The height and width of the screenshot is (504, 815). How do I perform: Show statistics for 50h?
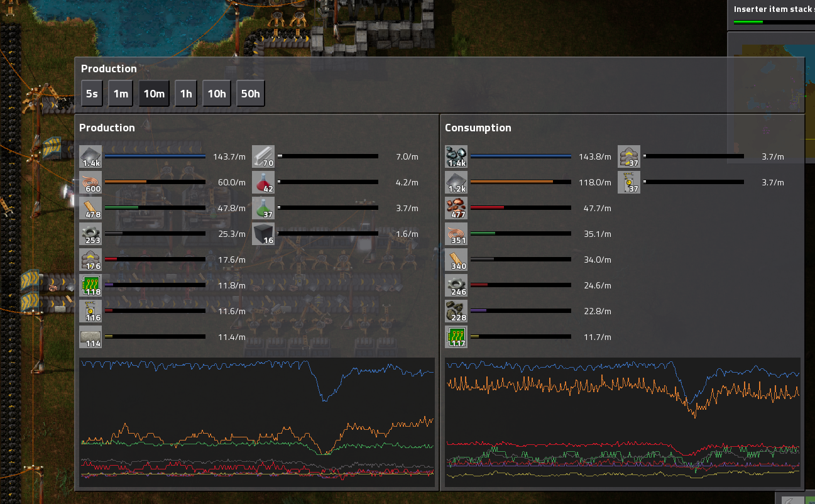pyautogui.click(x=250, y=94)
